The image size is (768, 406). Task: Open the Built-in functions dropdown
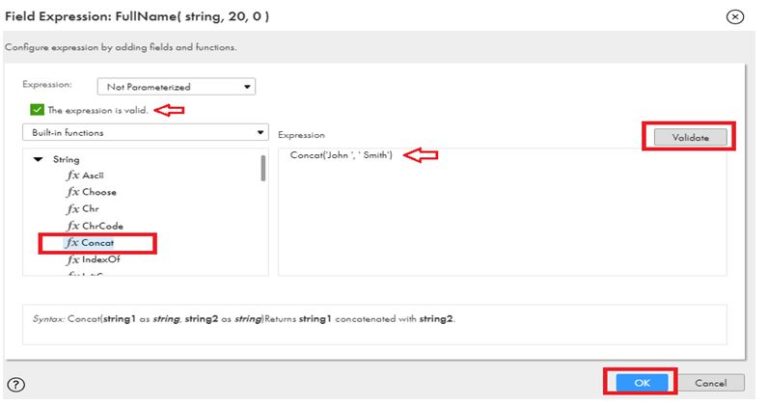point(145,133)
